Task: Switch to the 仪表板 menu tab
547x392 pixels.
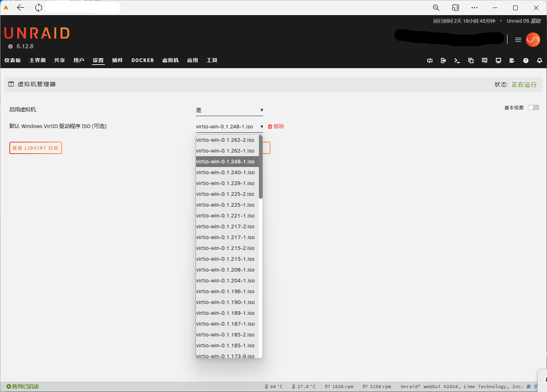Action: point(13,60)
